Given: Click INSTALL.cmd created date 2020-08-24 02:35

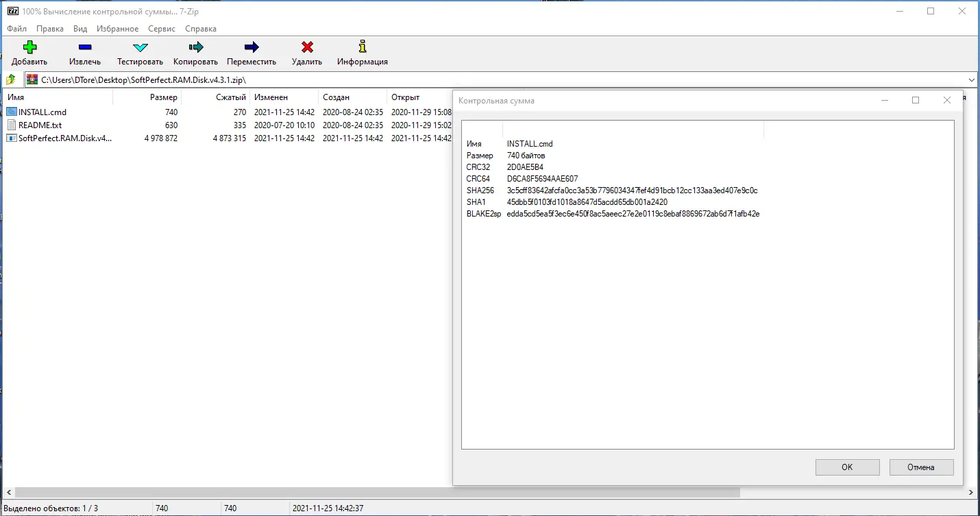Looking at the screenshot, I should tap(353, 112).
